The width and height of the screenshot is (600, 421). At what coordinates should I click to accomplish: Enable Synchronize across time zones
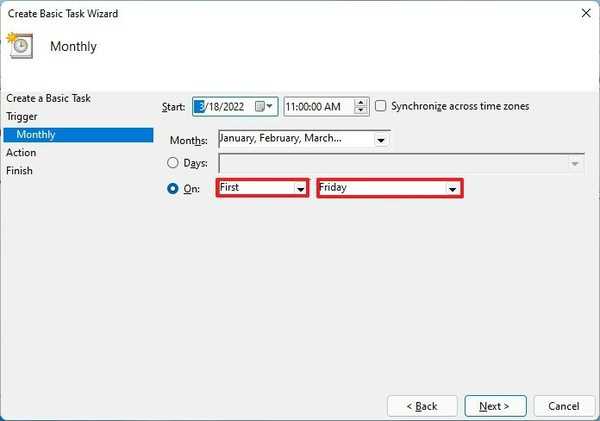click(x=381, y=106)
